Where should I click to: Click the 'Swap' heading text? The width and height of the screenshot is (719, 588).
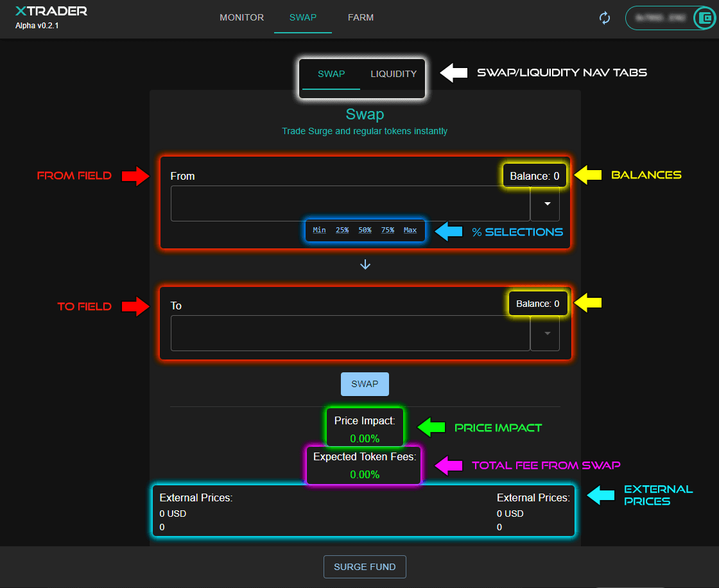(365, 114)
